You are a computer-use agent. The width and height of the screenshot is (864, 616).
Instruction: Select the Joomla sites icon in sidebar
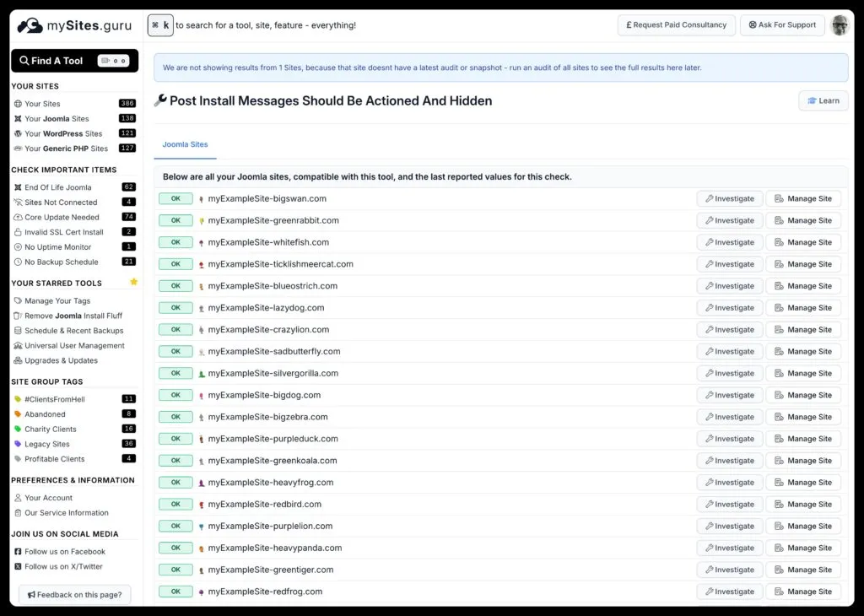tap(16, 118)
